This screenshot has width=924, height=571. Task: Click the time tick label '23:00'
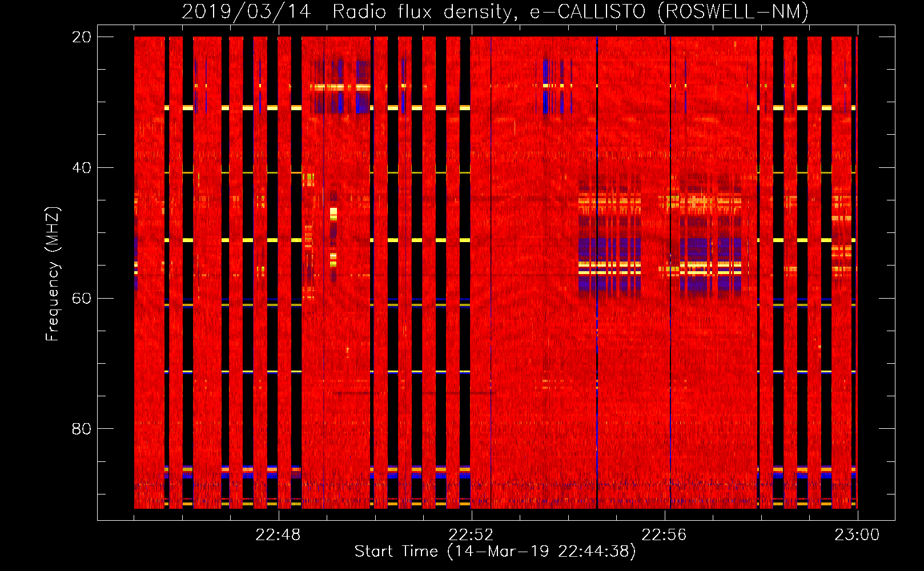857,535
